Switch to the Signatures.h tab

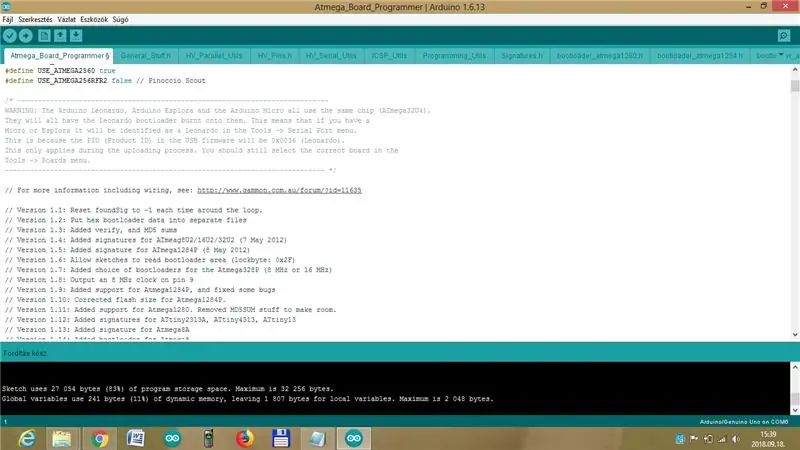tap(522, 56)
